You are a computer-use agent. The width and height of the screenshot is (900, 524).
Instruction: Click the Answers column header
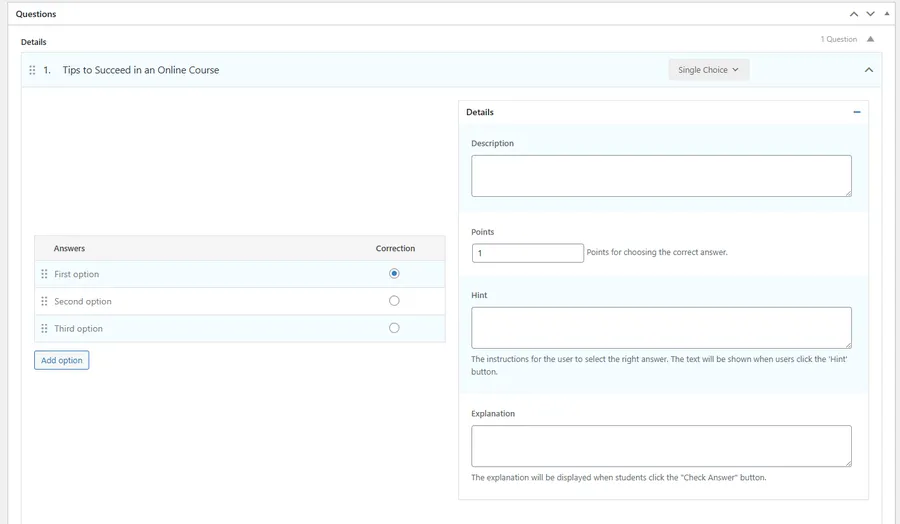[69, 249]
